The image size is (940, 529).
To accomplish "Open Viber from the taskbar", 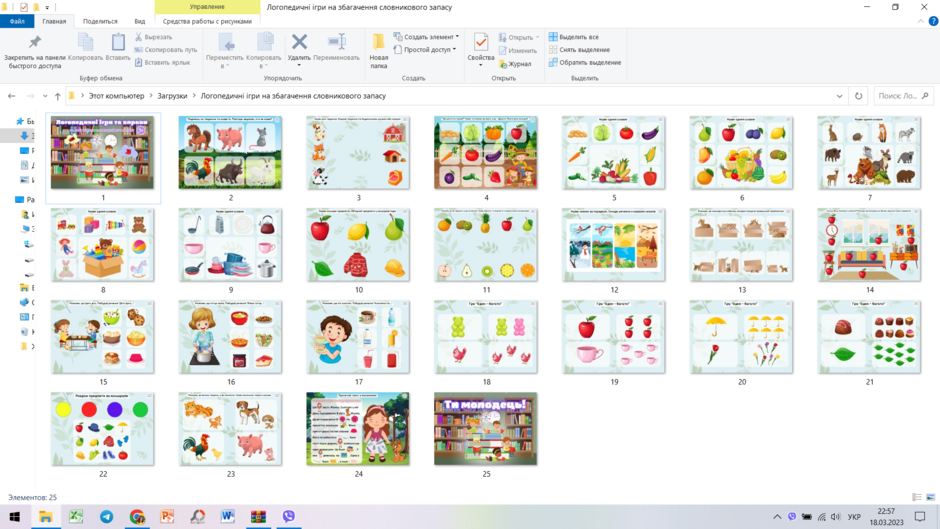I will [289, 516].
